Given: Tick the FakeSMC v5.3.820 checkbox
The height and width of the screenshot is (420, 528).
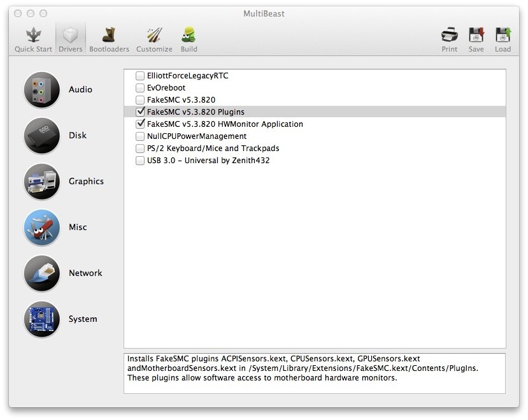Looking at the screenshot, I should (x=140, y=100).
